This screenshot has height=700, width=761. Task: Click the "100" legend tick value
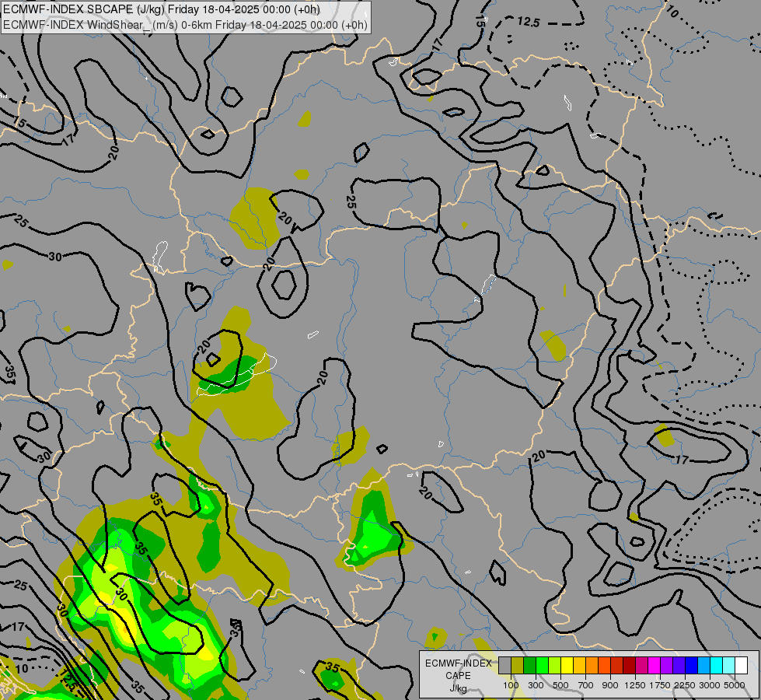pyautogui.click(x=511, y=685)
